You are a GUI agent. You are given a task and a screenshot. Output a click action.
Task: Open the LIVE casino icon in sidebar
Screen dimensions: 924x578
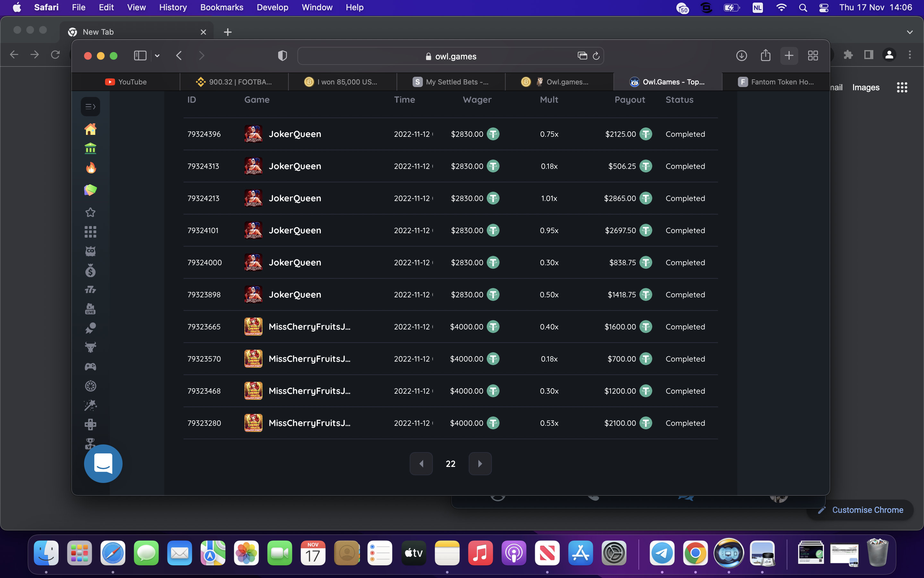click(90, 309)
